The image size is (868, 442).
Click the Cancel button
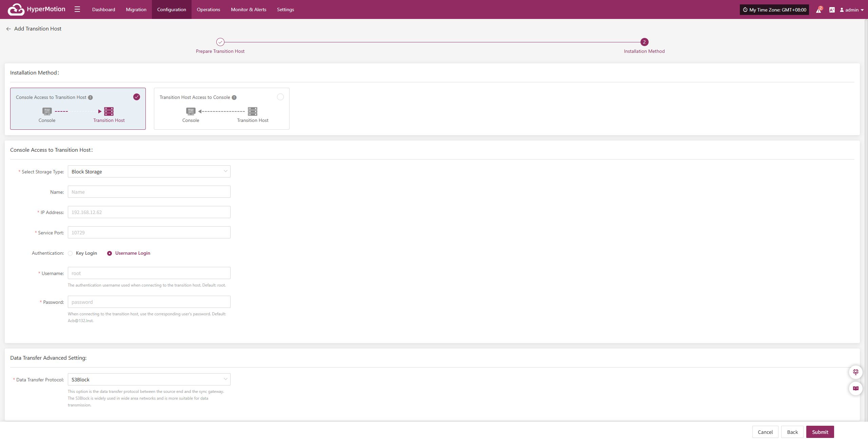tap(765, 432)
